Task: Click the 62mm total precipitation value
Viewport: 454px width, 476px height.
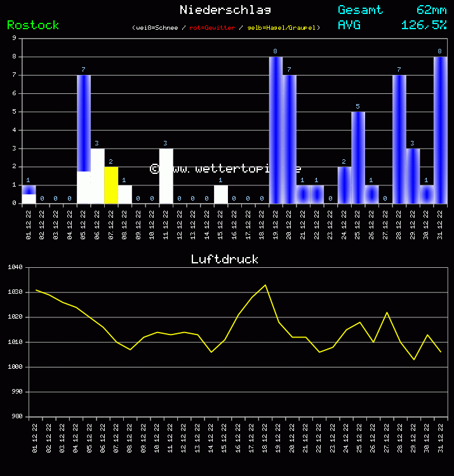Action: (431, 10)
